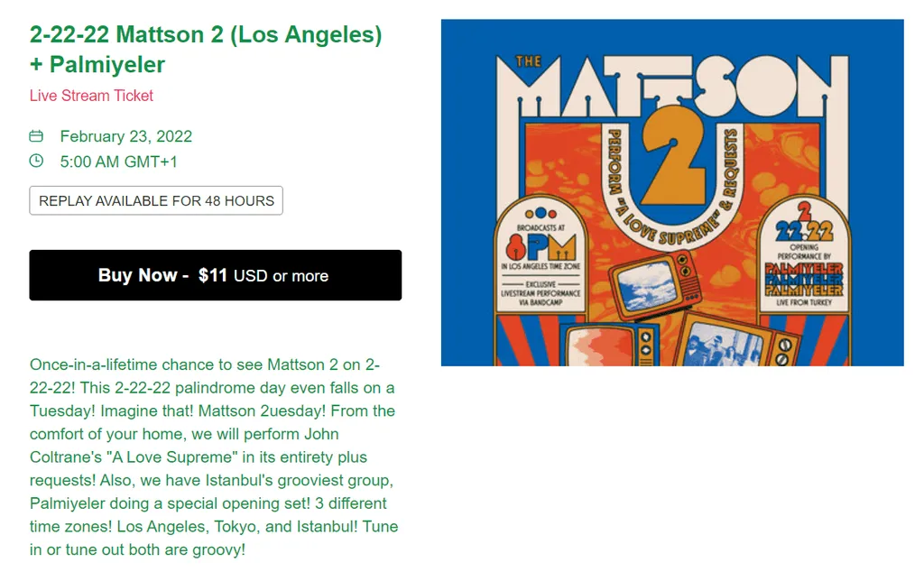The width and height of the screenshot is (924, 572).
Task: Click the clock icon showing GMT+1 time
Action: click(36, 161)
